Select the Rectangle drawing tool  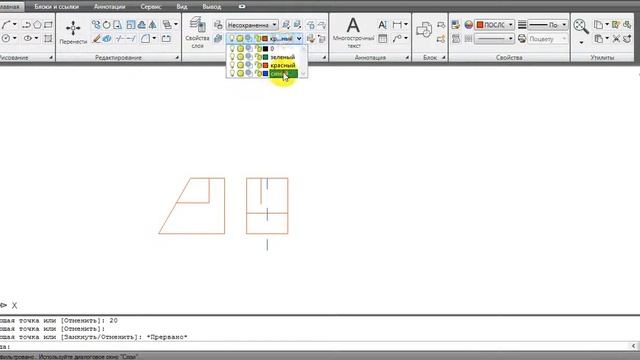[48, 25]
